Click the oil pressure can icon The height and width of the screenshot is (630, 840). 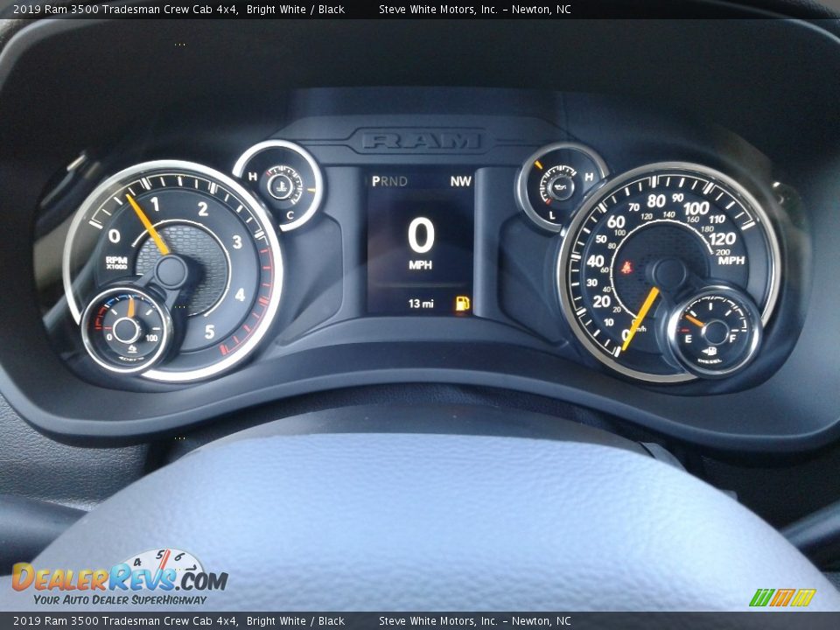560,185
